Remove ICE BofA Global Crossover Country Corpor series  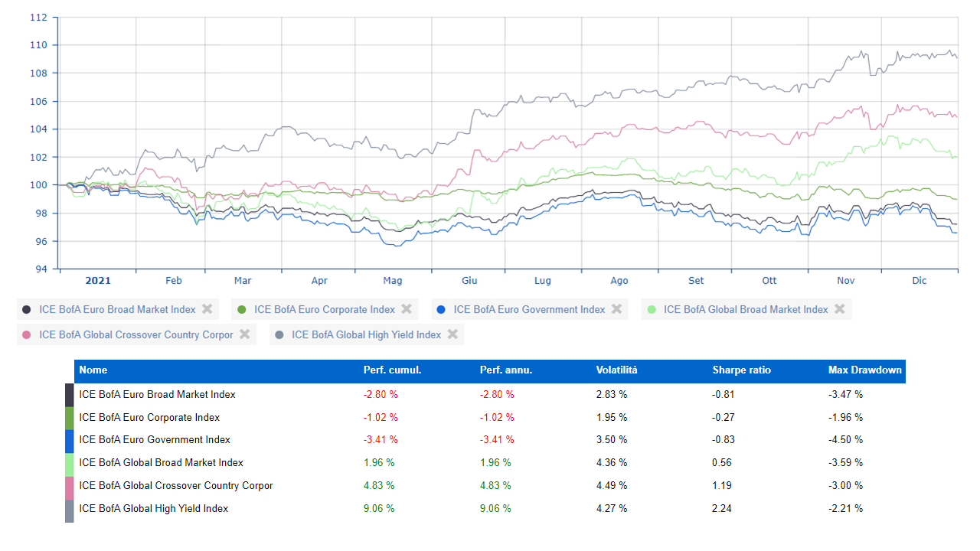tap(244, 334)
